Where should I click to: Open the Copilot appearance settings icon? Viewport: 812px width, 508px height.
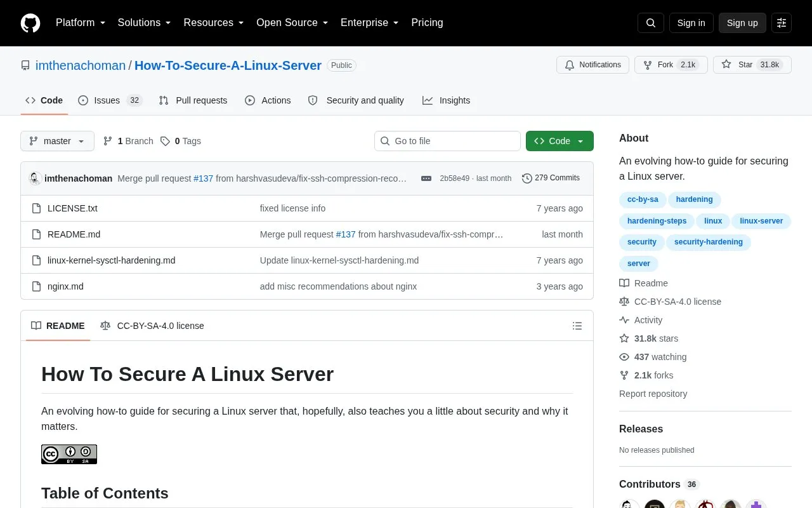[782, 23]
